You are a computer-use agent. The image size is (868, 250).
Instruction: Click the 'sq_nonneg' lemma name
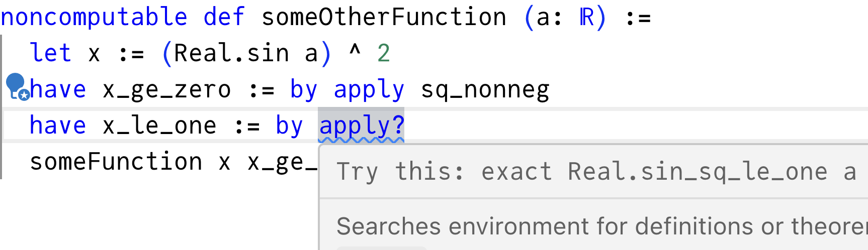point(485,90)
